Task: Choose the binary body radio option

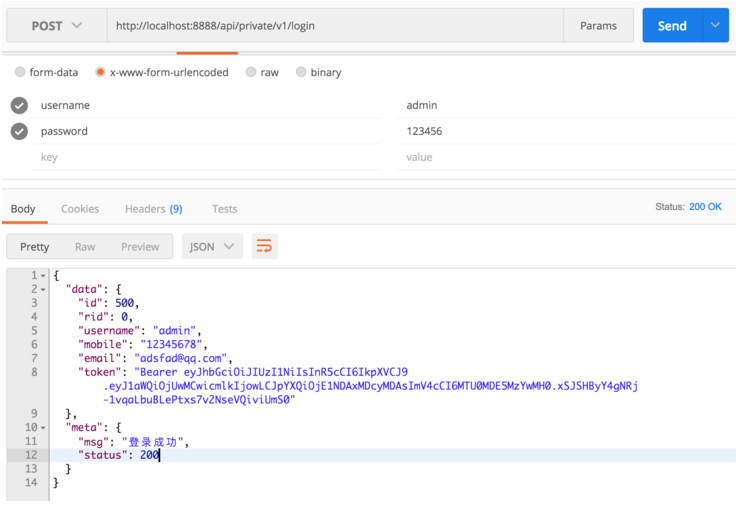Action: [x=301, y=72]
